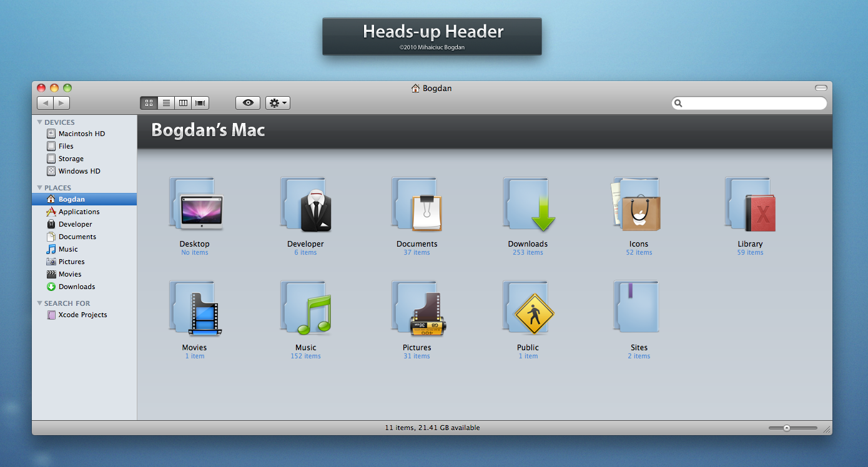This screenshot has width=868, height=467.
Task: Collapse the SEARCH FOR sidebar section
Action: pyautogui.click(x=40, y=303)
